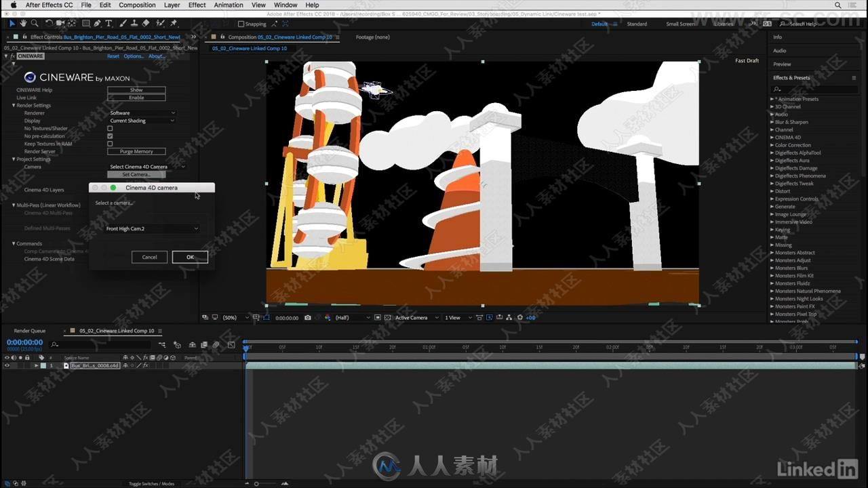
Task: Open the Effect menu
Action: tap(197, 5)
